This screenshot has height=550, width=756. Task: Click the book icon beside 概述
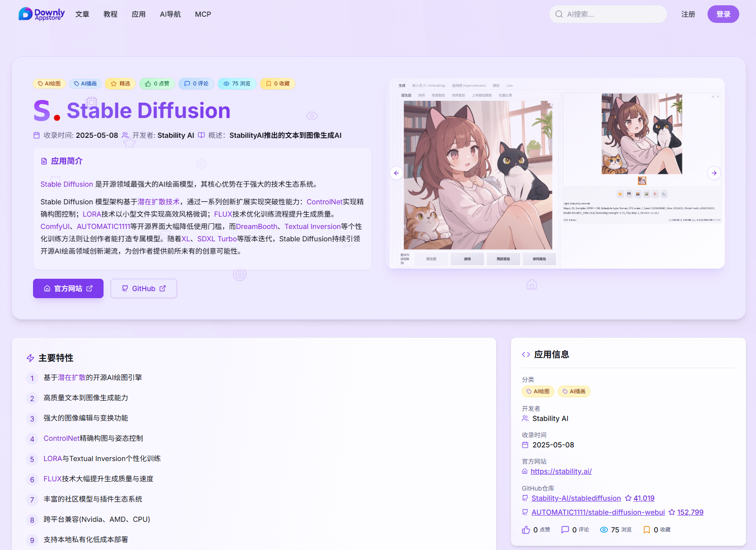(x=201, y=135)
